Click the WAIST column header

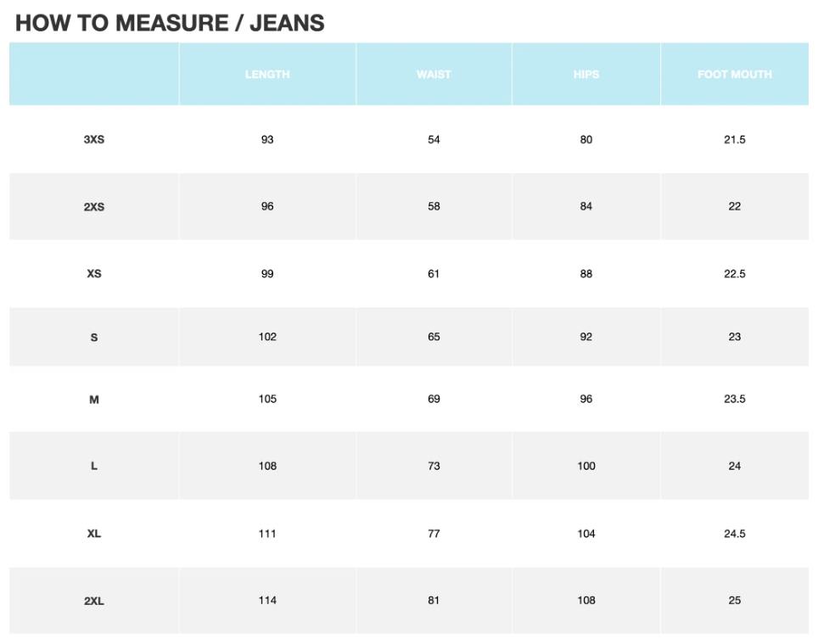(x=434, y=75)
